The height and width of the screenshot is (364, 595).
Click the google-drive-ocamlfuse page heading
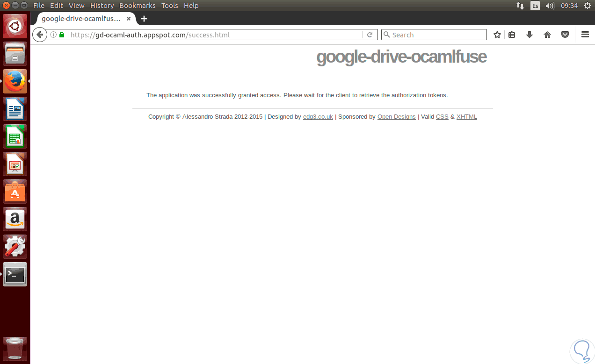(401, 57)
